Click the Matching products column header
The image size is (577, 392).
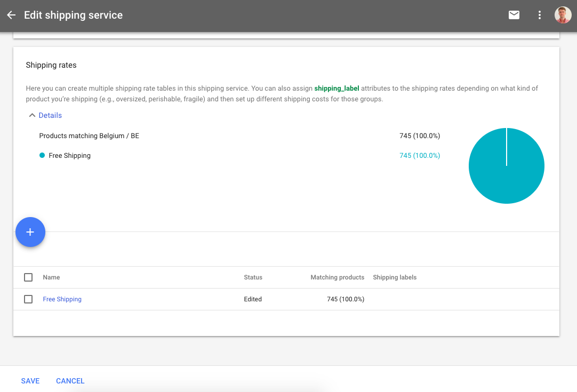tap(338, 277)
